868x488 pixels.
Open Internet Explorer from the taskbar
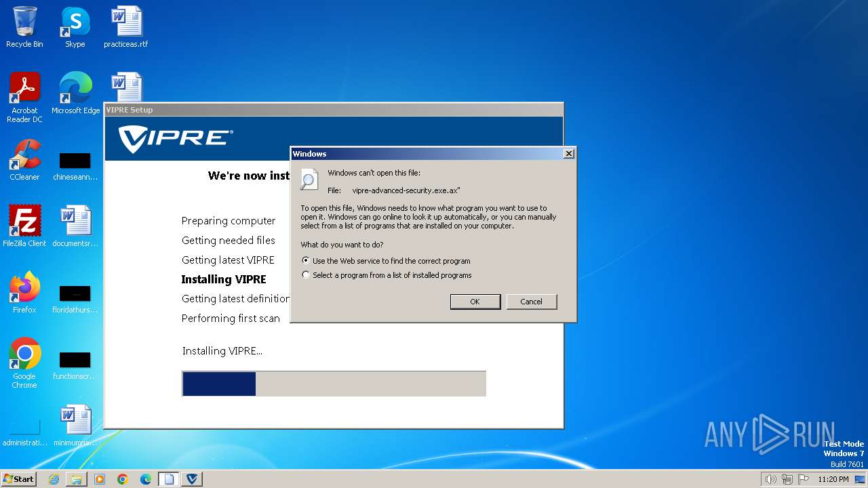pyautogui.click(x=54, y=479)
